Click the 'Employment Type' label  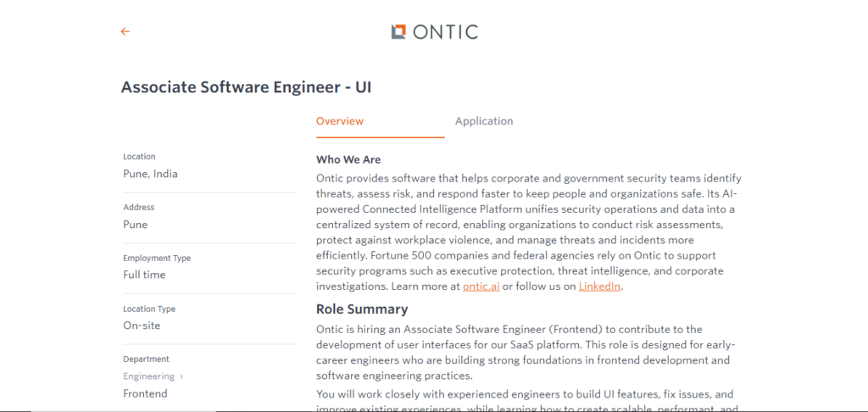tap(157, 258)
